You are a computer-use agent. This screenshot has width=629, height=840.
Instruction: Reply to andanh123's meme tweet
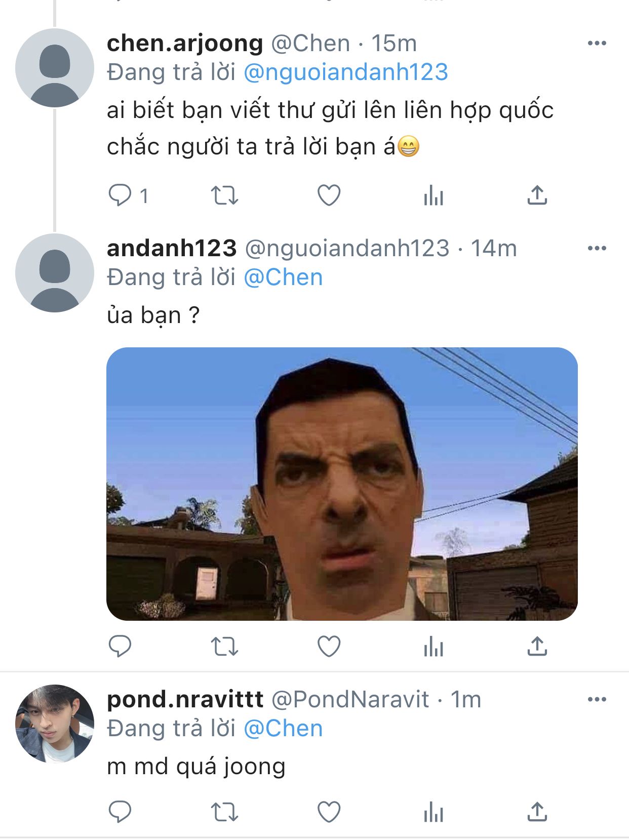[120, 647]
